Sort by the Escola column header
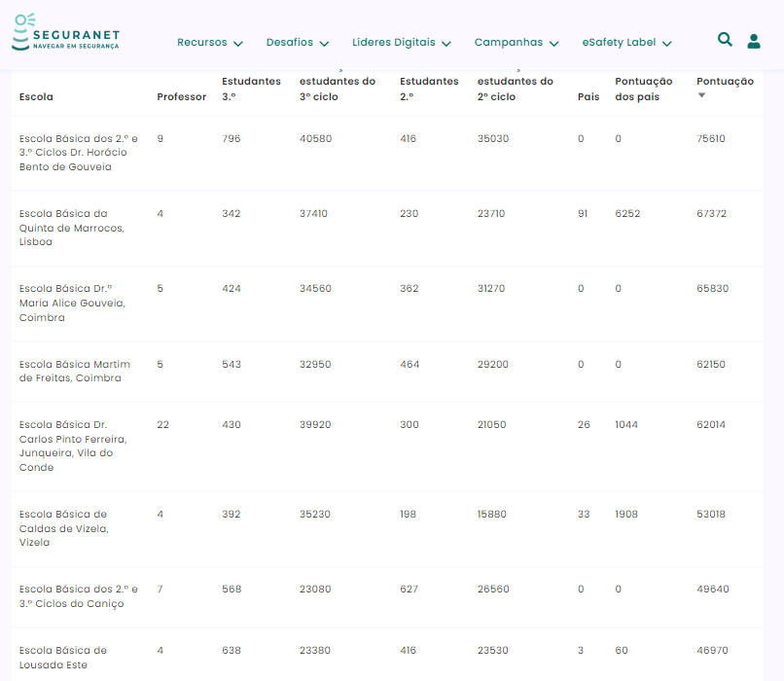 (36, 96)
